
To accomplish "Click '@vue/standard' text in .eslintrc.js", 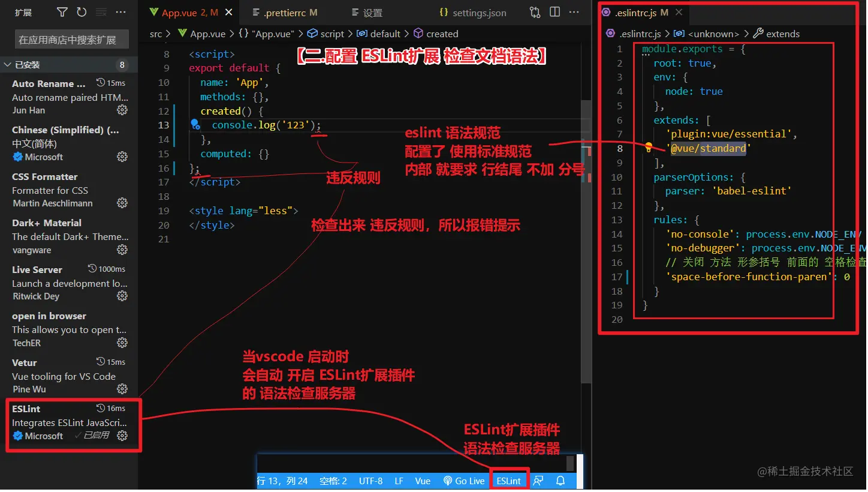I will (707, 148).
